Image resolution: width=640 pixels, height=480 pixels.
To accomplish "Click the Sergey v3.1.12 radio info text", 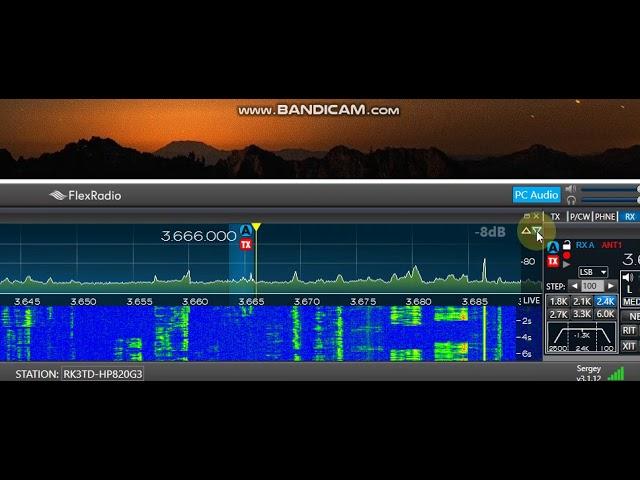I will (589, 373).
